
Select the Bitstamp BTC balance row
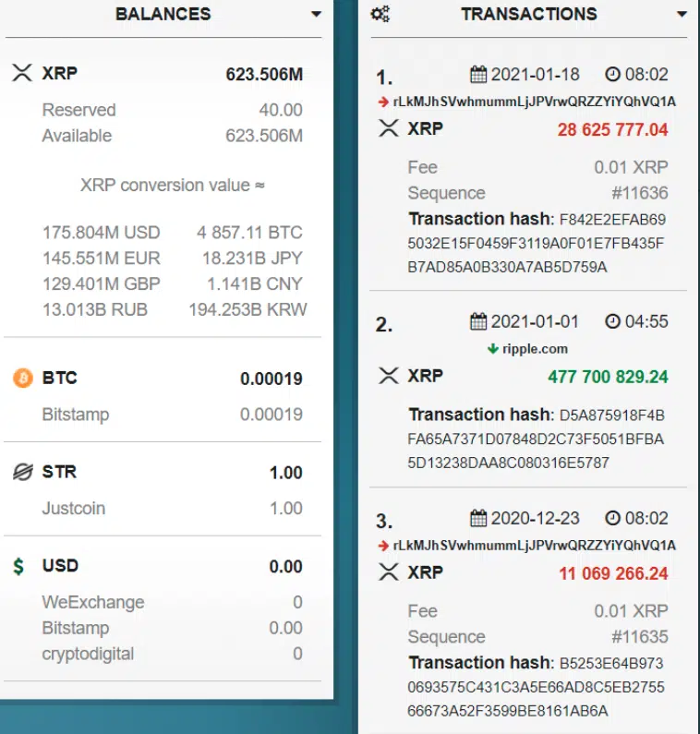(172, 415)
